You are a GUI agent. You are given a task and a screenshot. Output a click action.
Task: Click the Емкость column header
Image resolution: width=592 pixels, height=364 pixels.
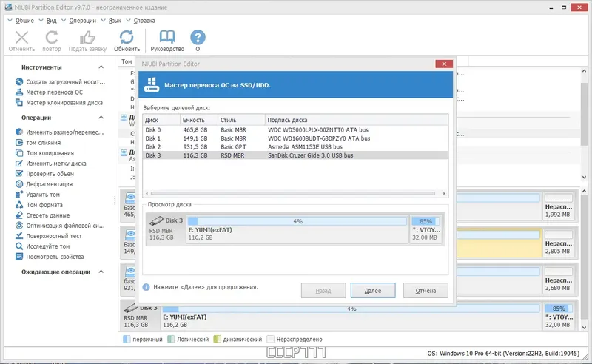coord(199,120)
